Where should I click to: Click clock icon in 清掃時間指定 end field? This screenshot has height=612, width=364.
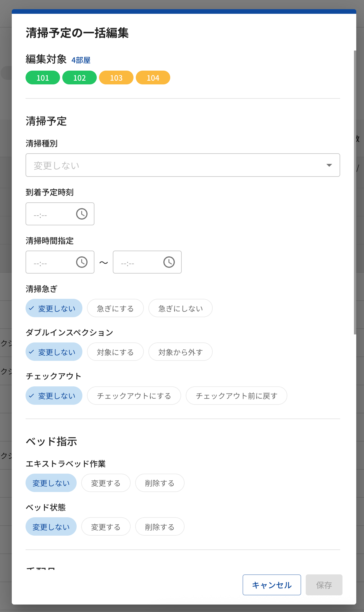[x=169, y=262]
